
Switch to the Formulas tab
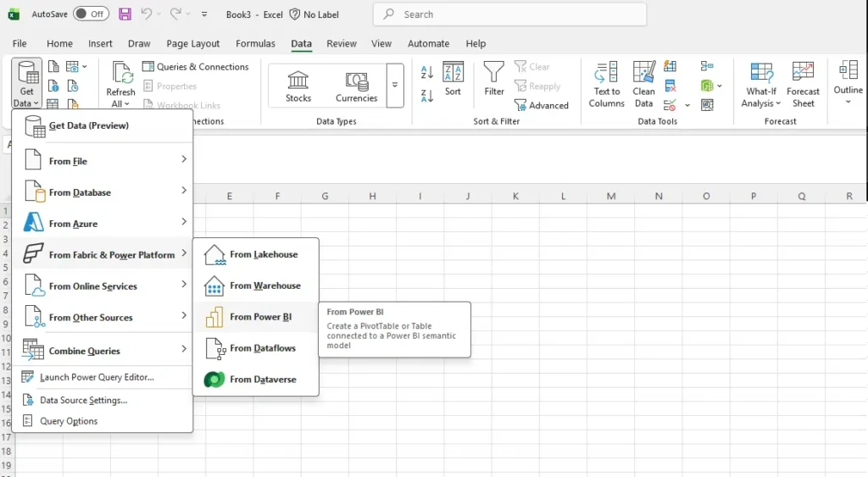[x=255, y=43]
